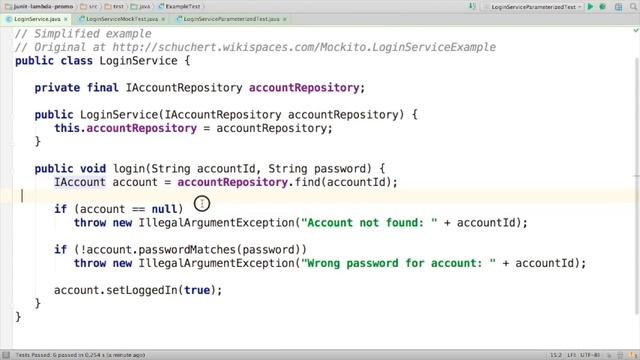Open the Project Structure icon

tap(619, 7)
